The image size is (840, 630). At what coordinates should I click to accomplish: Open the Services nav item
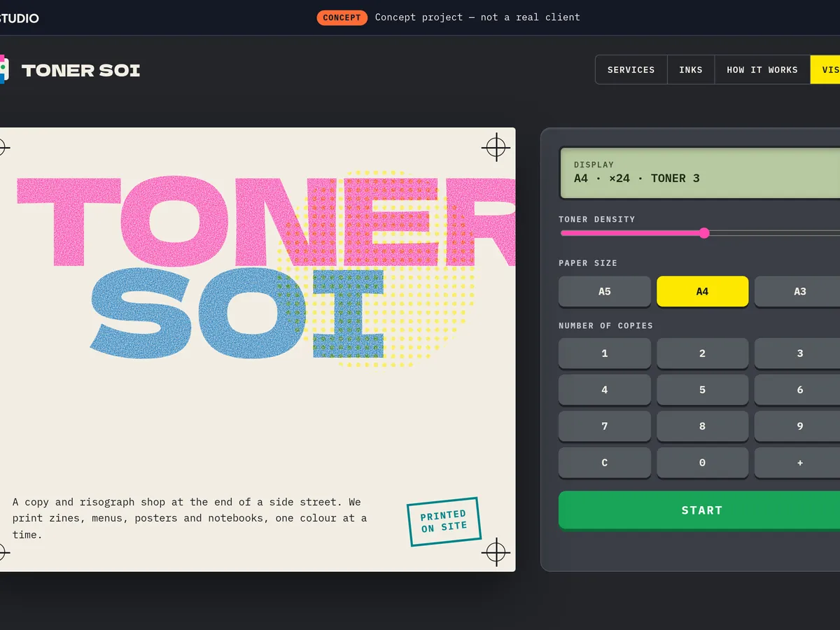click(x=631, y=70)
